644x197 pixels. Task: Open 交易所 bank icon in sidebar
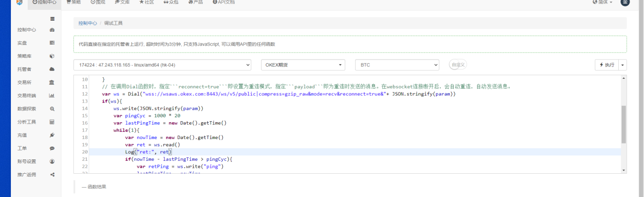coord(52,82)
